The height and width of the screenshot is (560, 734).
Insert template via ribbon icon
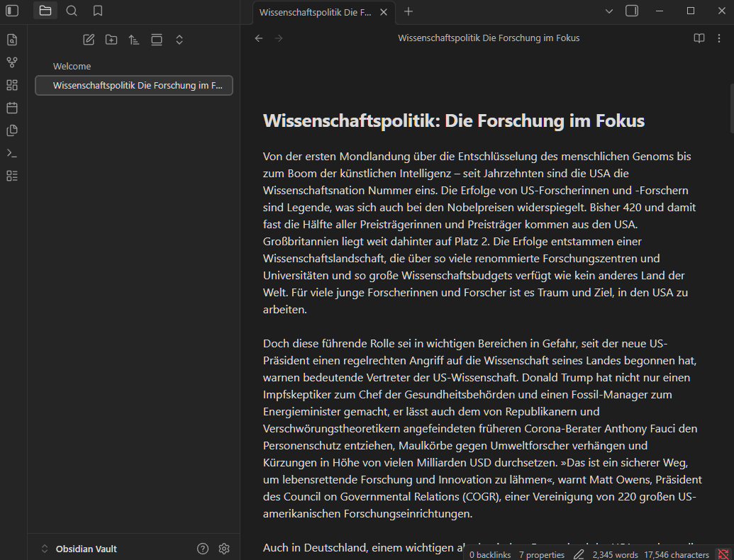(12, 130)
